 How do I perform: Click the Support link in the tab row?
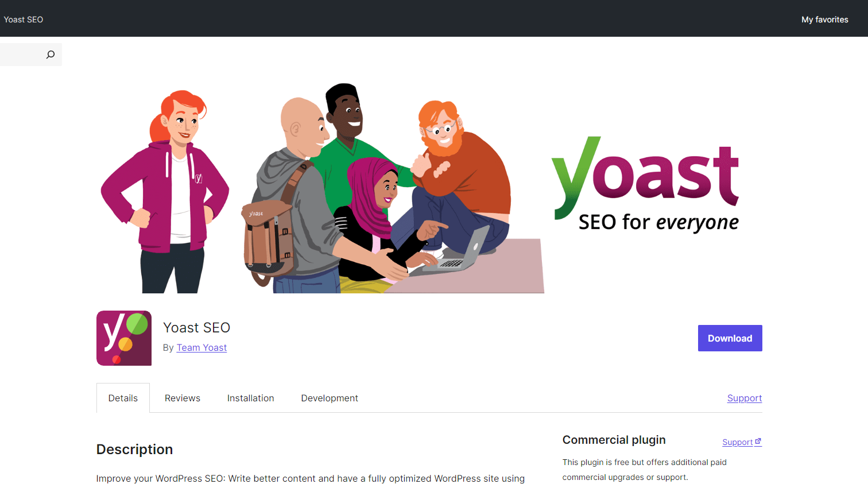(744, 398)
